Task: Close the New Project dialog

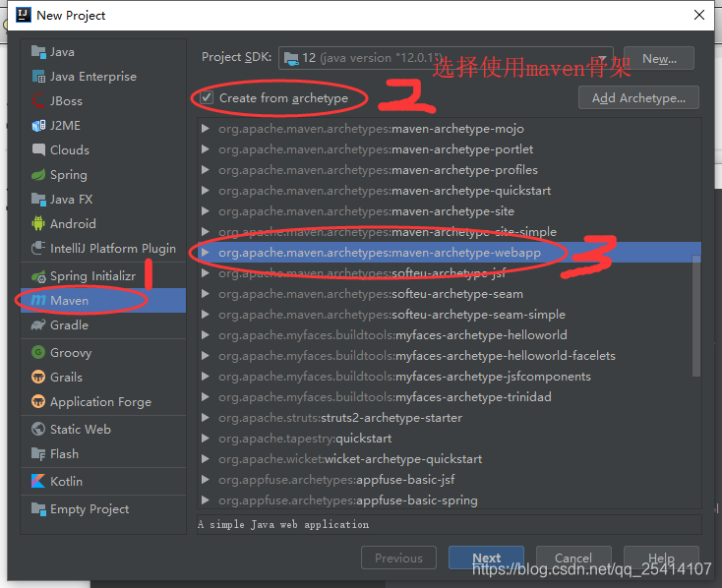Action: pyautogui.click(x=699, y=15)
